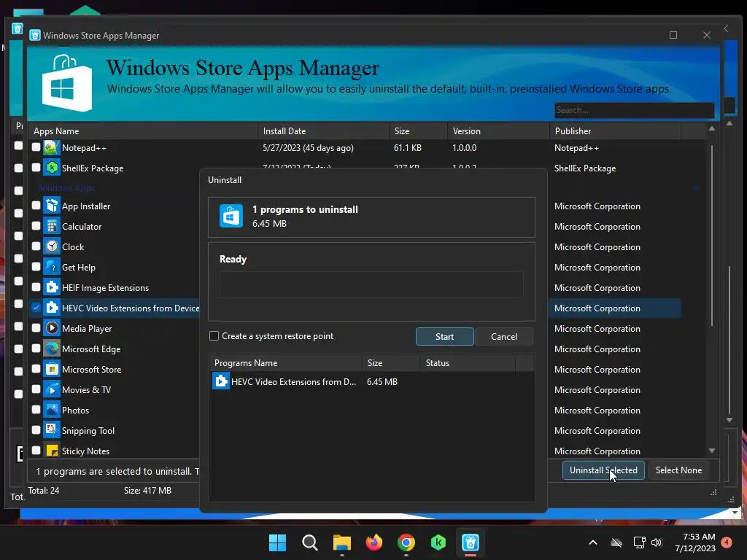Open File Explorer from taskbar
Image resolution: width=747 pixels, height=560 pixels.
pyautogui.click(x=341, y=542)
